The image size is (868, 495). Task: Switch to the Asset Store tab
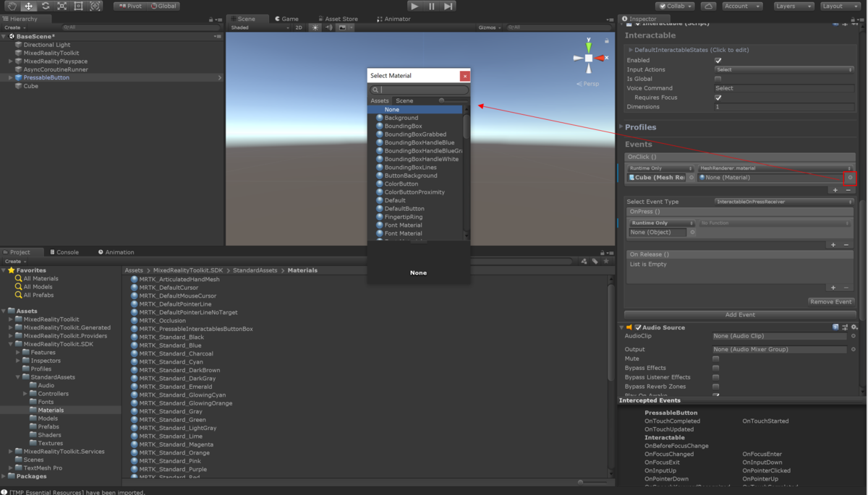tap(337, 19)
